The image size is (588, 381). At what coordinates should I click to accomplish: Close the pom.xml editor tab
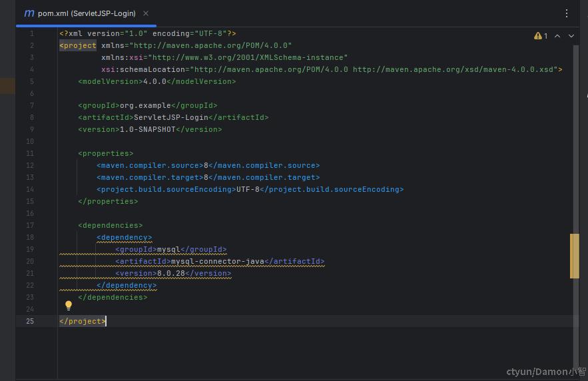[x=146, y=13]
